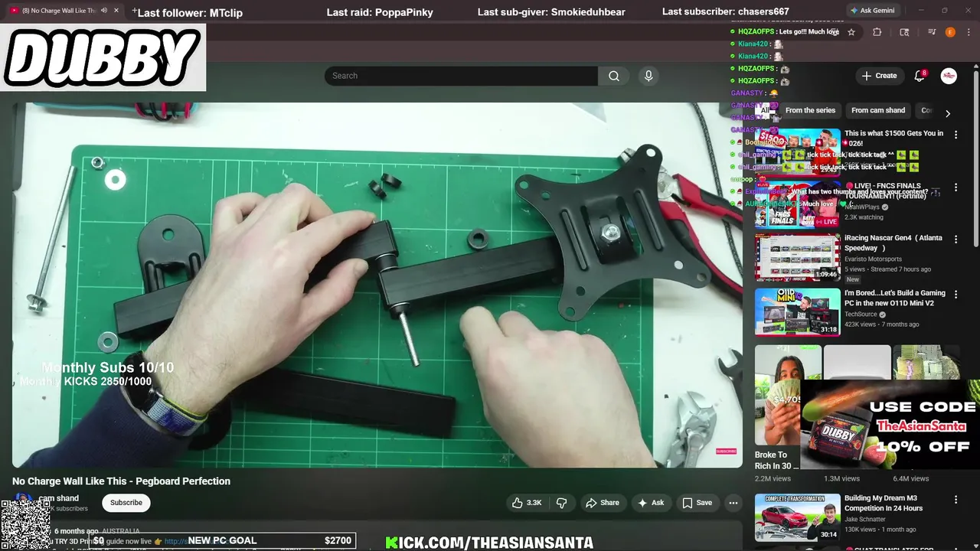Open the Jake Schnatter channel link
This screenshot has height=551, width=980.
[864, 520]
